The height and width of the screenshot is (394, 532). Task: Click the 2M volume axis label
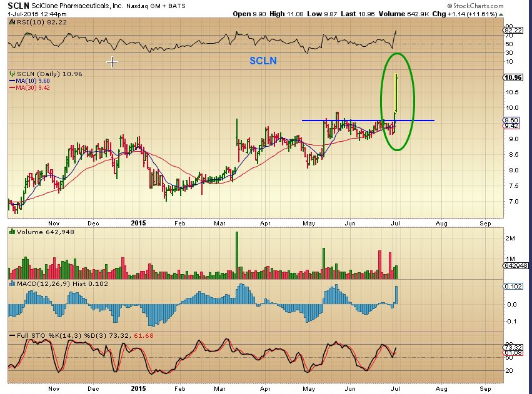510,238
